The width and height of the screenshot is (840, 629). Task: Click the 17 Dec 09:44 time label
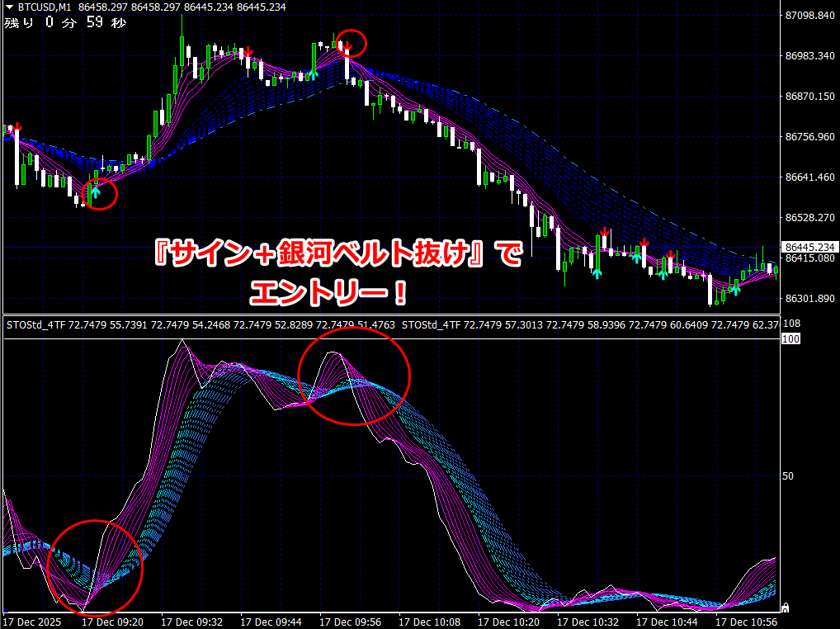point(271,622)
